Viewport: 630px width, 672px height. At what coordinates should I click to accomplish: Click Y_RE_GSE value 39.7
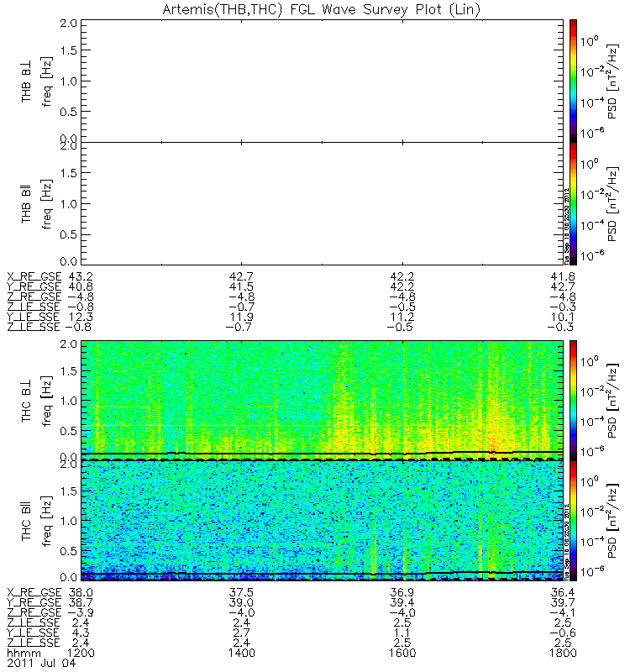pos(563,602)
